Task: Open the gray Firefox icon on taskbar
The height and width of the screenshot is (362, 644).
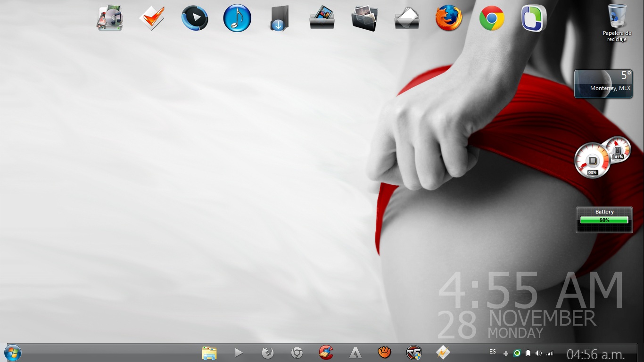Action: coord(268,353)
